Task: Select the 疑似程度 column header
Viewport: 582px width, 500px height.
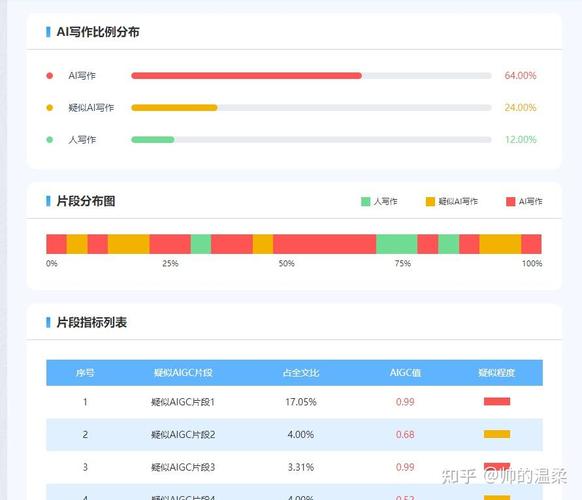Action: click(497, 373)
